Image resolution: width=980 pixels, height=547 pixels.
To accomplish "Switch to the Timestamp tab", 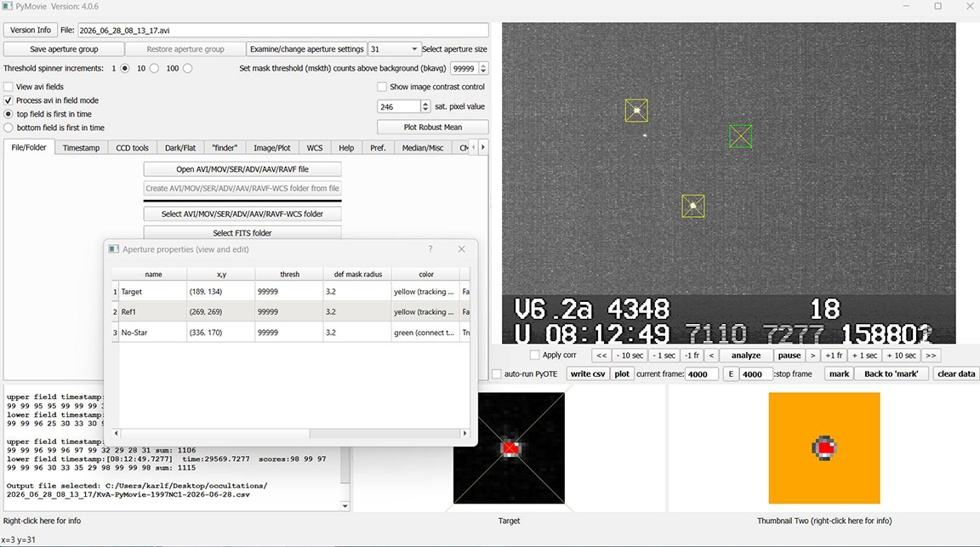I will click(82, 148).
